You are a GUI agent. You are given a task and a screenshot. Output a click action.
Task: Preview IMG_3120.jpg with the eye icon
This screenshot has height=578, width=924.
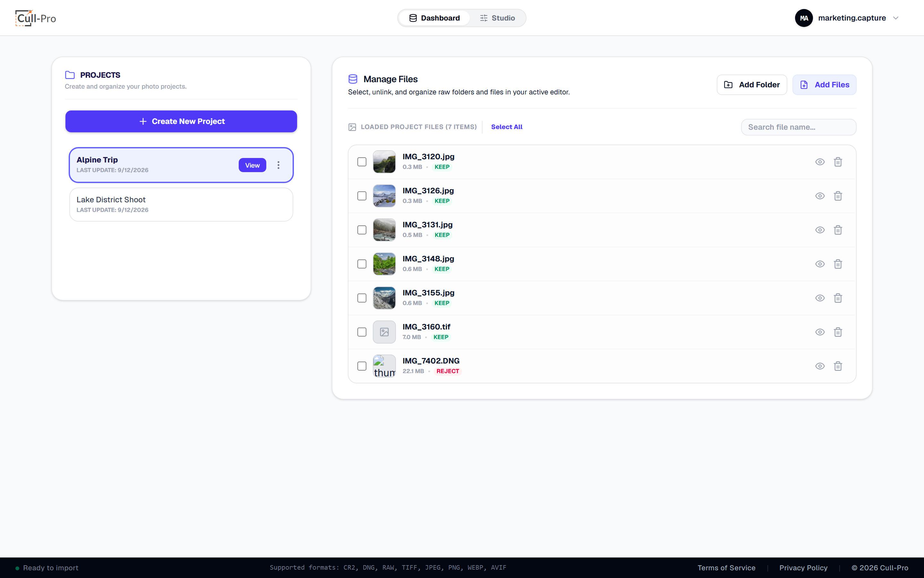(x=820, y=162)
